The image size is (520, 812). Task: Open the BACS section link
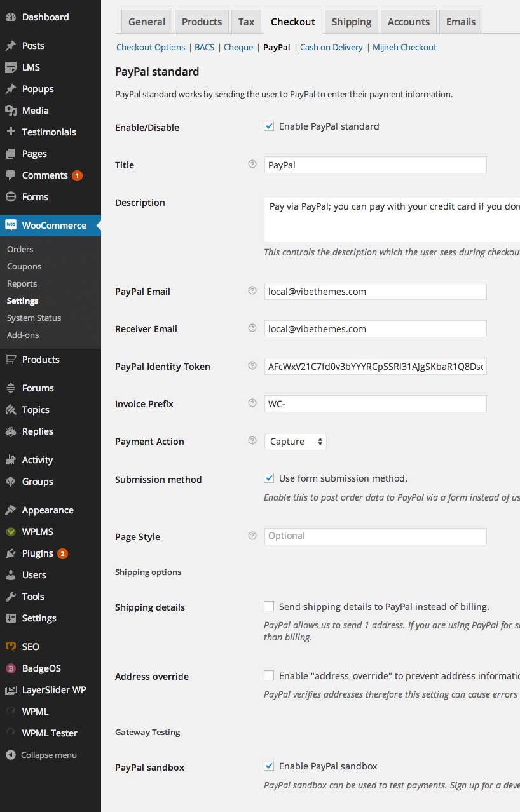[x=205, y=47]
